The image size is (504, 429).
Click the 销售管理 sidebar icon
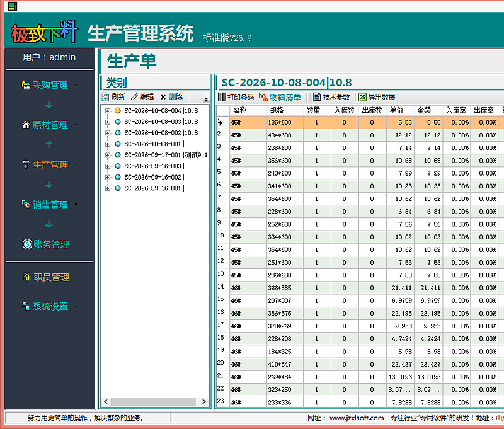click(26, 203)
